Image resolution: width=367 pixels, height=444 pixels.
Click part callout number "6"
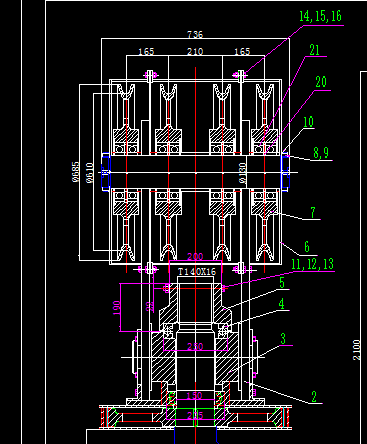[307, 247]
